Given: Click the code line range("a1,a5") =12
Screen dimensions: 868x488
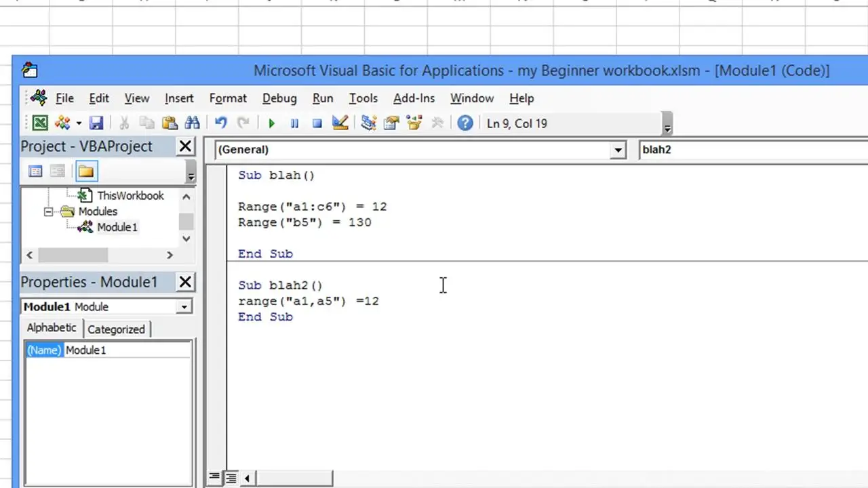Looking at the screenshot, I should click(x=309, y=301).
